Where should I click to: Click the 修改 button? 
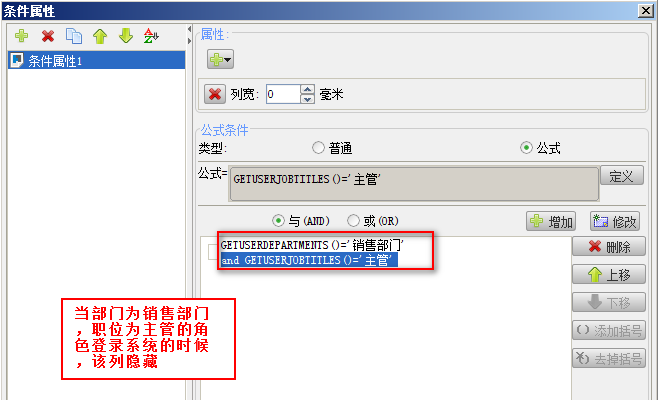coord(615,221)
